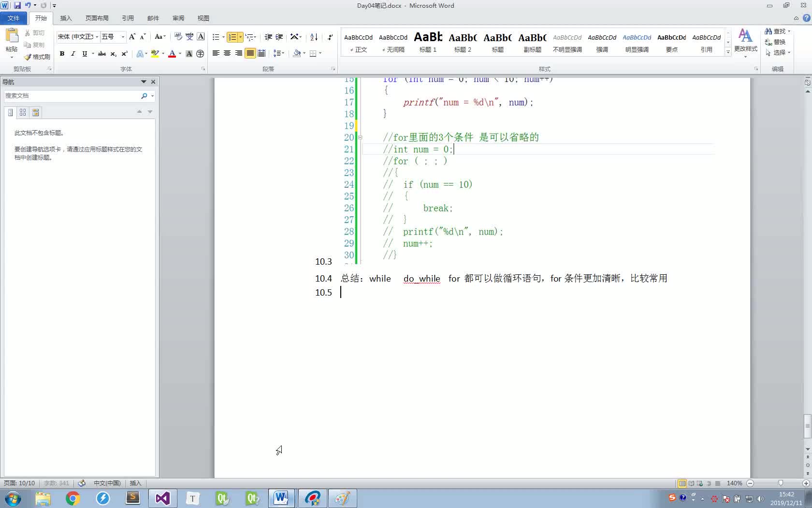Click the Copy (复制) button

pyautogui.click(x=35, y=45)
